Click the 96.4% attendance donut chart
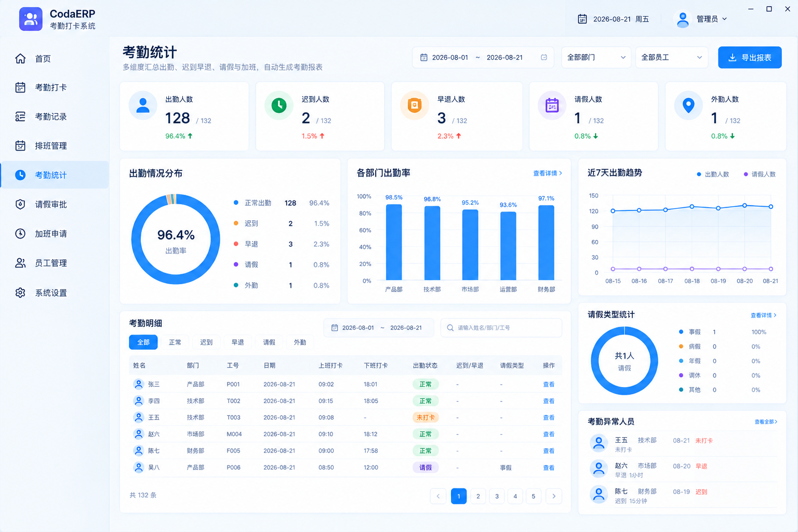 pos(176,239)
